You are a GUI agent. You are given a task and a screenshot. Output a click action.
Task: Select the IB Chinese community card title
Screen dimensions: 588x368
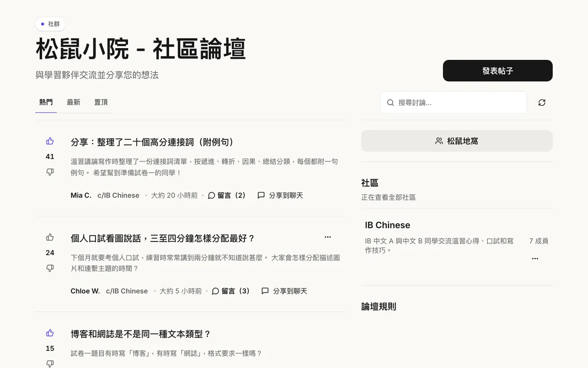coord(388,225)
